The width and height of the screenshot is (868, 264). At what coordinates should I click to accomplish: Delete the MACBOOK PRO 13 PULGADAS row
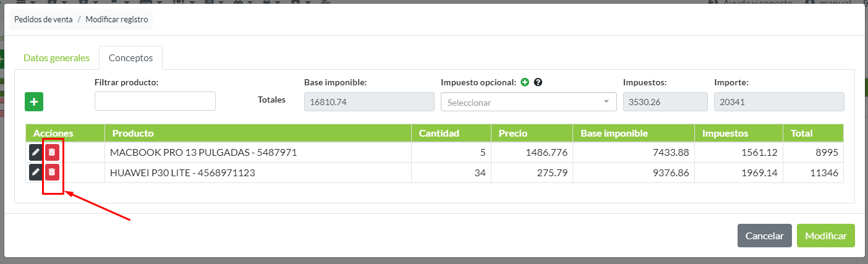click(52, 152)
